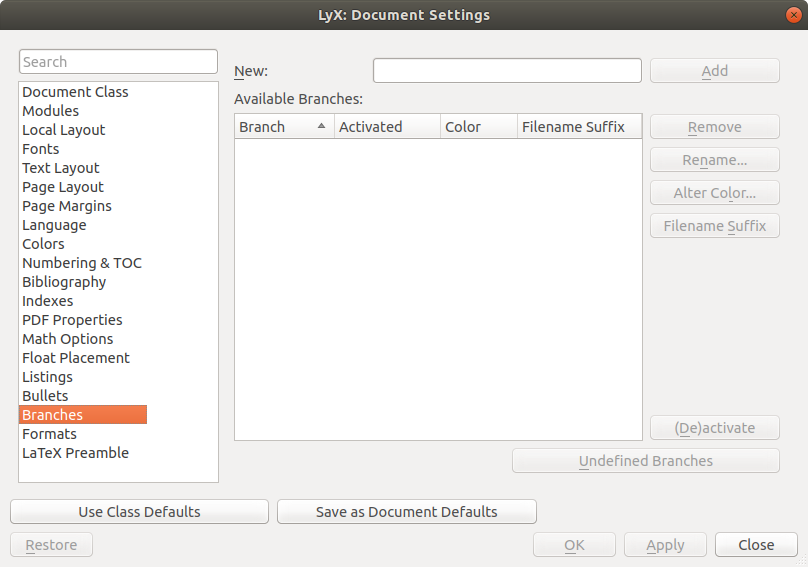Image resolution: width=808 pixels, height=567 pixels.
Task: Click the Branch column sort arrow
Action: 321,127
